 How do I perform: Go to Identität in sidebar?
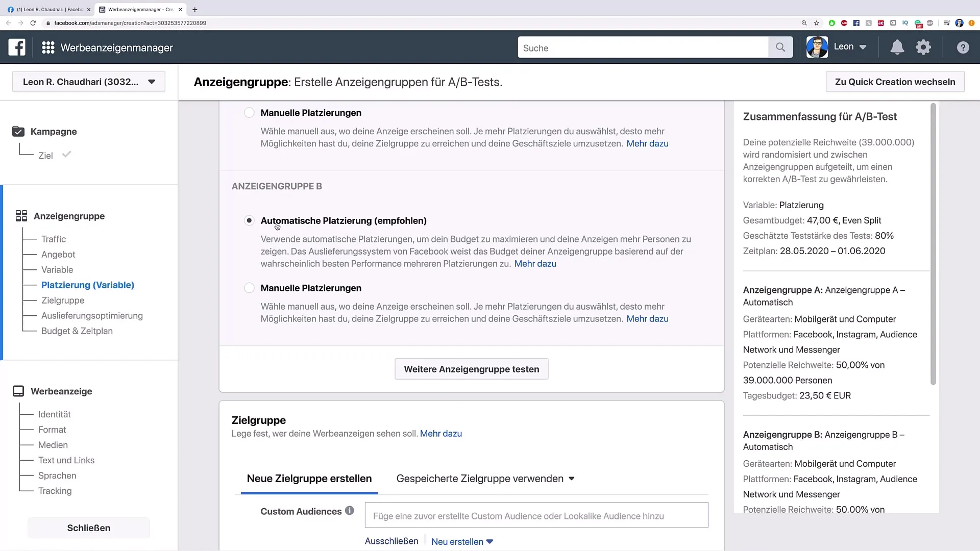(55, 414)
